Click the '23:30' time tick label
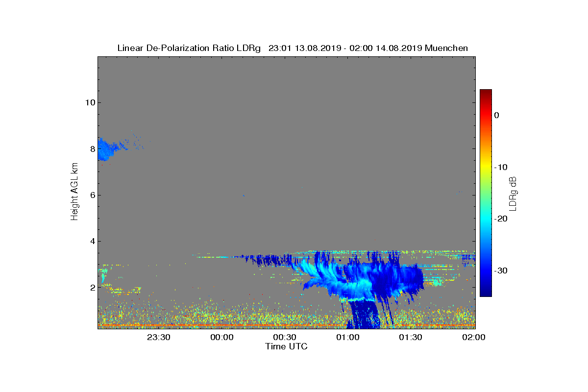Image resolution: width=588 pixels, height=392 pixels. (x=158, y=337)
